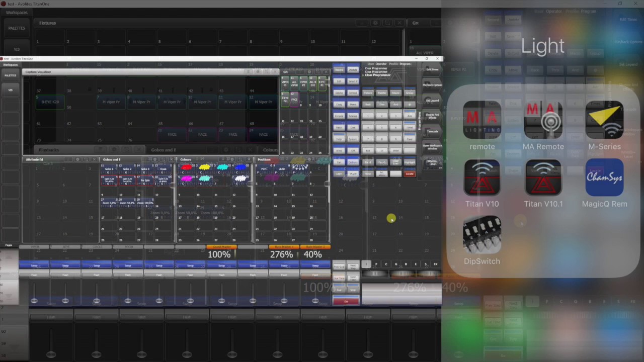
Task: Select the pink FACE group button
Action: pos(294,99)
